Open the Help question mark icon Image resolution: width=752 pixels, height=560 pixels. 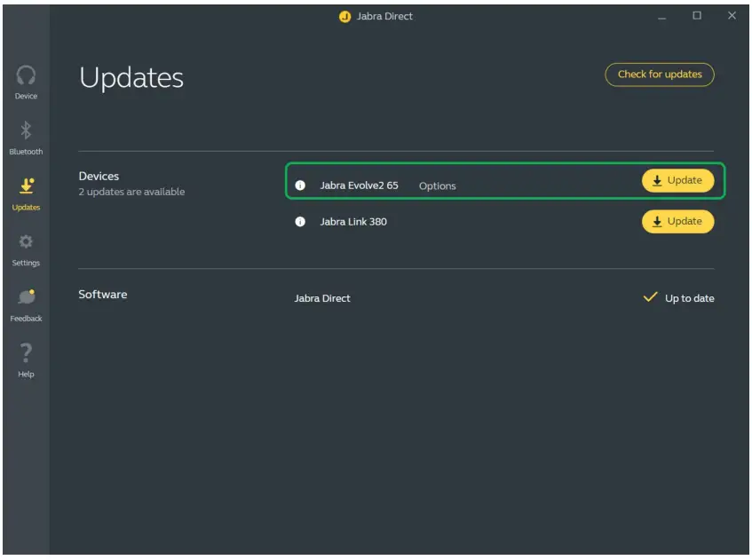(26, 353)
